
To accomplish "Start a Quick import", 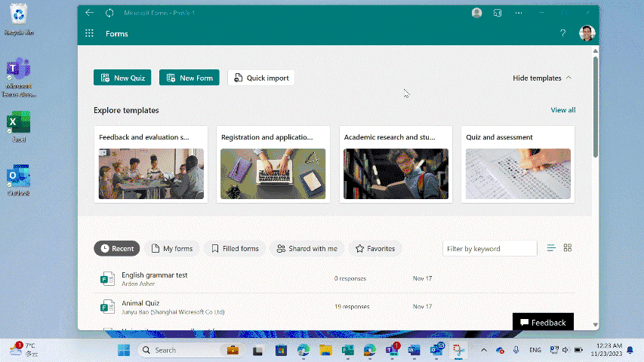I will coord(260,78).
